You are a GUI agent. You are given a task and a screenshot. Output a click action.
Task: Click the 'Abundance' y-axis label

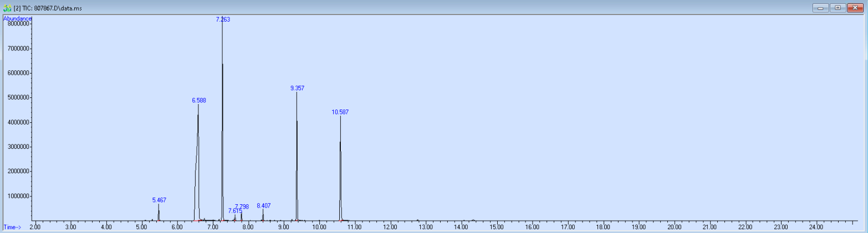click(x=18, y=19)
